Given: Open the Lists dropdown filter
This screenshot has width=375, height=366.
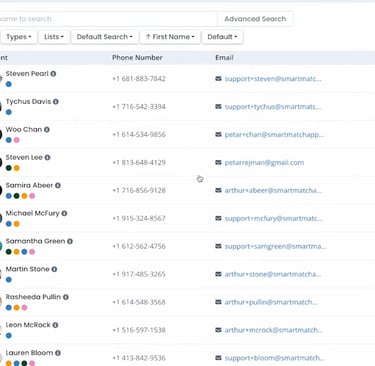Looking at the screenshot, I should coord(54,37).
